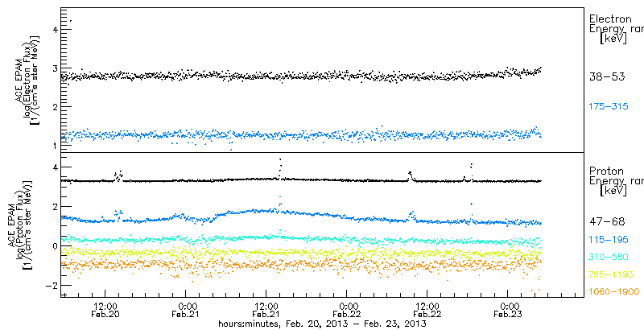Click electron panel y-axis value 1
Viewport: 644px width, 330px height.
(x=56, y=146)
